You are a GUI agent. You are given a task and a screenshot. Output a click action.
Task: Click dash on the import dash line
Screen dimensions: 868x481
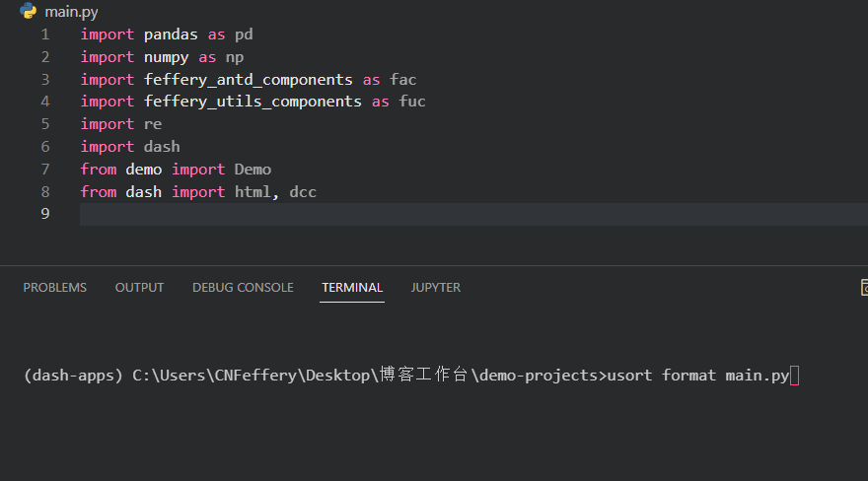pyautogui.click(x=162, y=147)
